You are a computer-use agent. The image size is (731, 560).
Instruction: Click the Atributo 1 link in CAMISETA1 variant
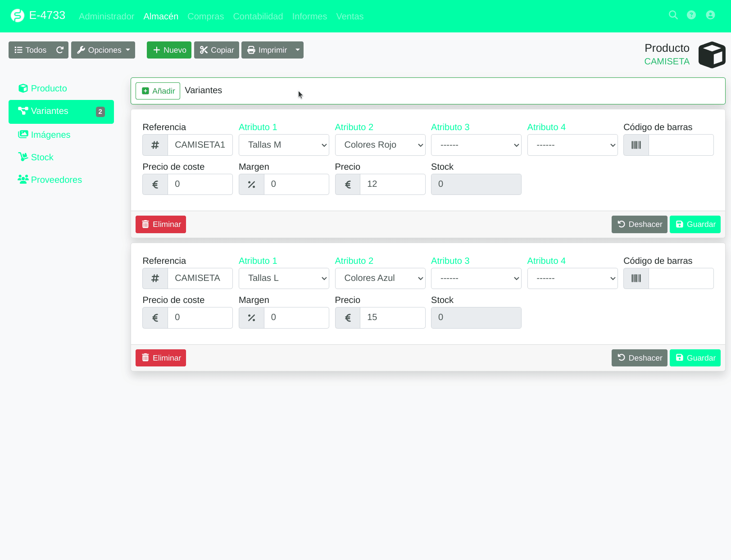point(258,127)
